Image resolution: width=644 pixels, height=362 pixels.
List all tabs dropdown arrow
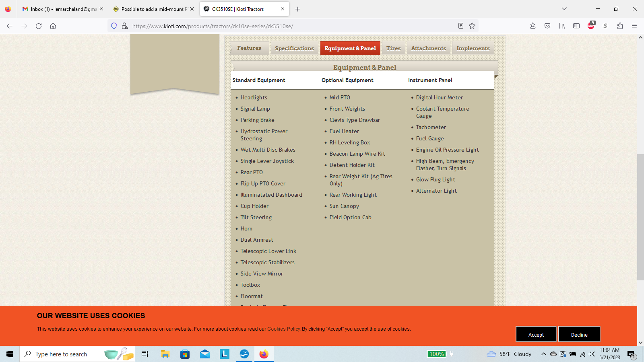(x=564, y=9)
